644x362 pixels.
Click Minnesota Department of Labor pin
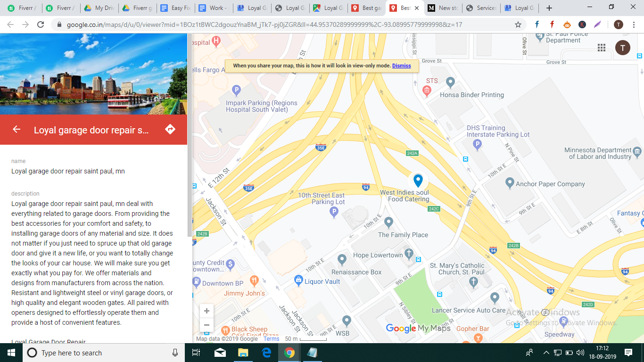638,152
